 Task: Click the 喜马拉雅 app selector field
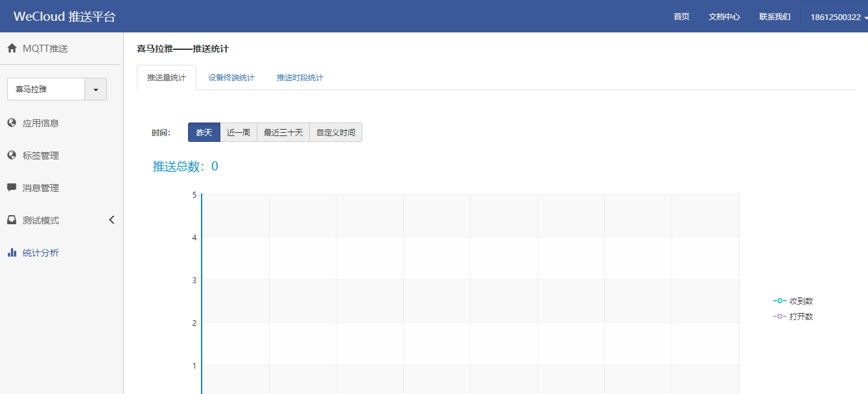pos(46,89)
